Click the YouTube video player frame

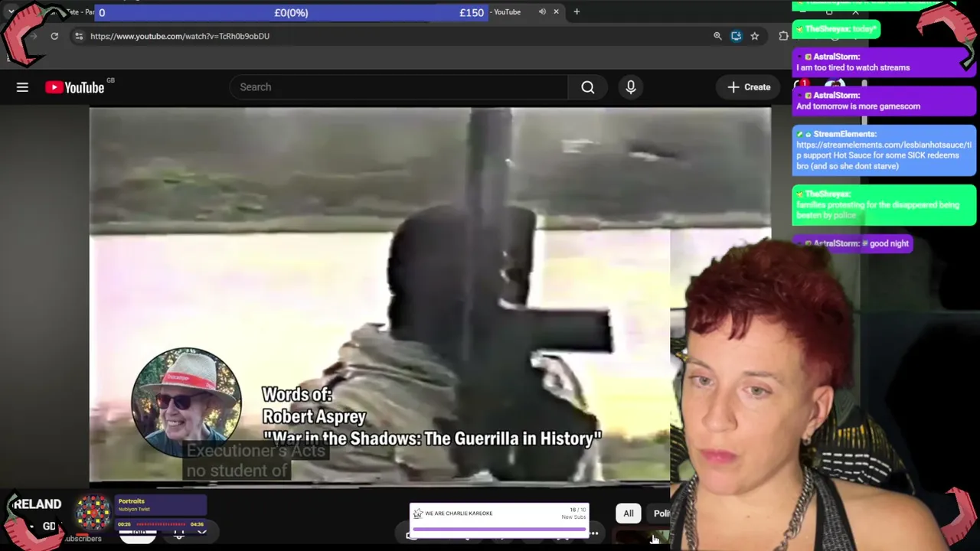point(430,295)
